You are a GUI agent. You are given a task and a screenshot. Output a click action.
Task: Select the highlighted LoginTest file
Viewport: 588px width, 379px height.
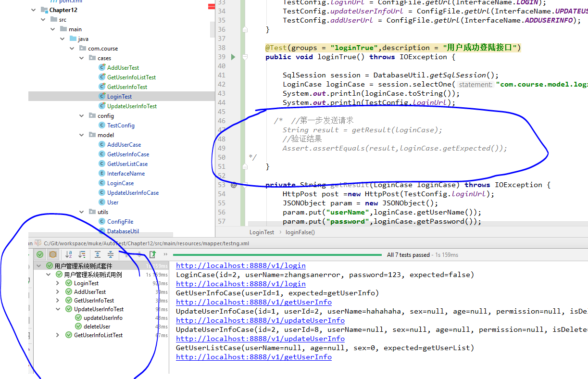tap(121, 97)
